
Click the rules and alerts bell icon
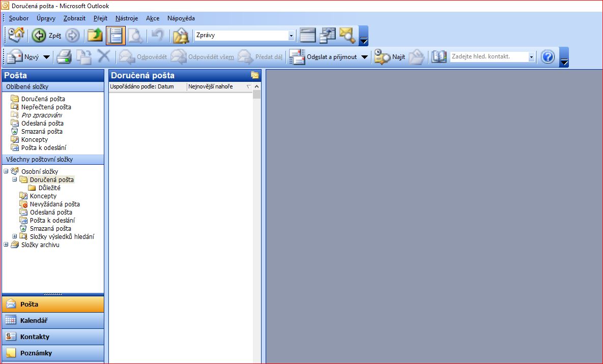coord(181,36)
